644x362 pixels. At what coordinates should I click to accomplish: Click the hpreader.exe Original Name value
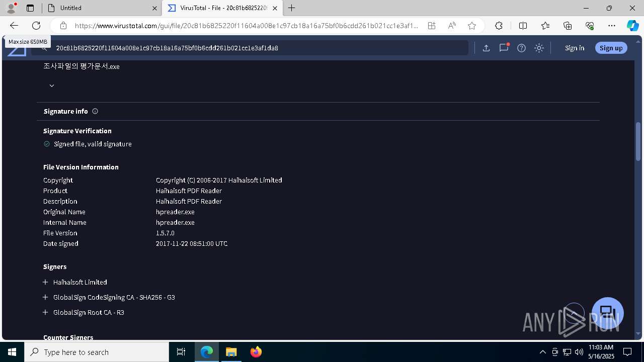click(x=175, y=212)
